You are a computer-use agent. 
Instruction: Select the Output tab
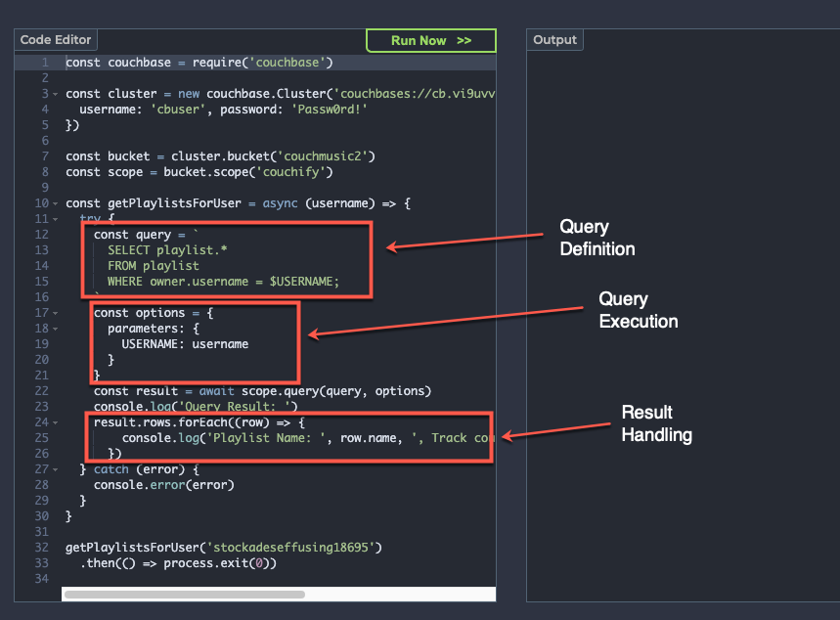pos(554,40)
